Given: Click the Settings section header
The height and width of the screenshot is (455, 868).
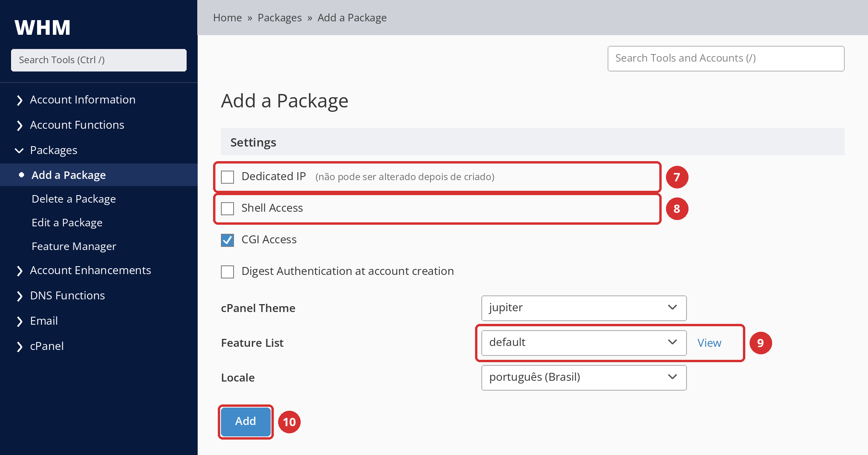Looking at the screenshot, I should pos(533,142).
